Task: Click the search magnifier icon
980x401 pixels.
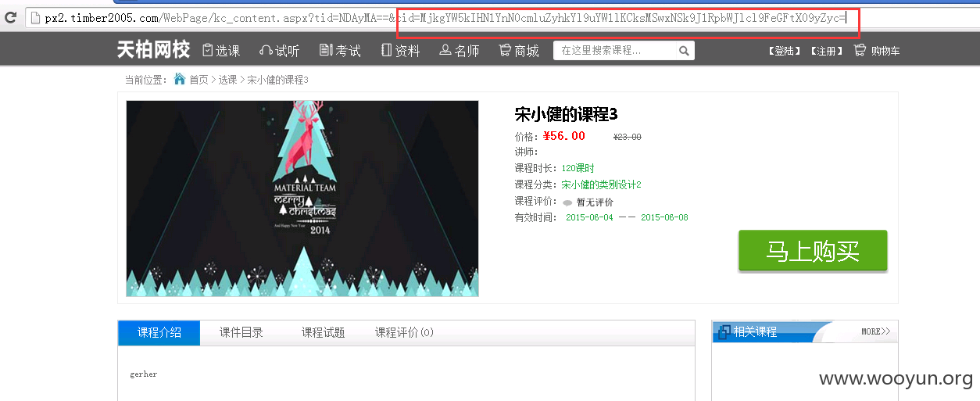Action: (684, 51)
